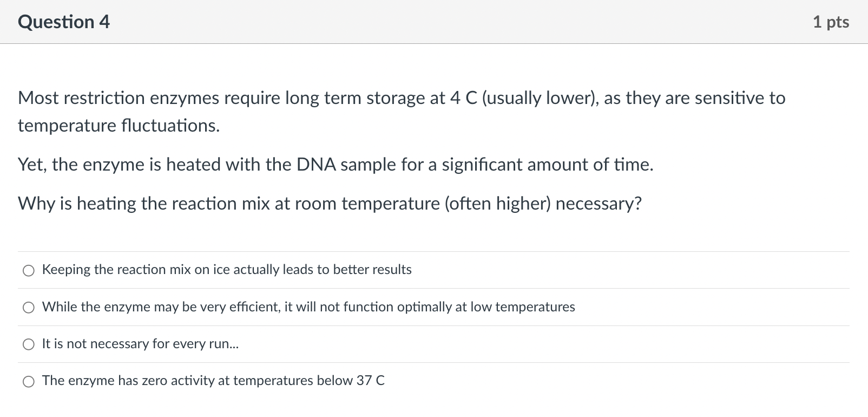The width and height of the screenshot is (868, 417).
Task: Select the radio circle for "Keeping the reaction mix on ice"
Action: coord(29,270)
